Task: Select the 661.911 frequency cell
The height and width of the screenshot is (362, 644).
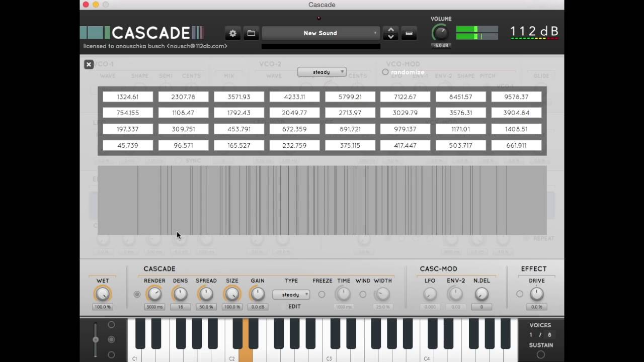Action: pos(516,145)
